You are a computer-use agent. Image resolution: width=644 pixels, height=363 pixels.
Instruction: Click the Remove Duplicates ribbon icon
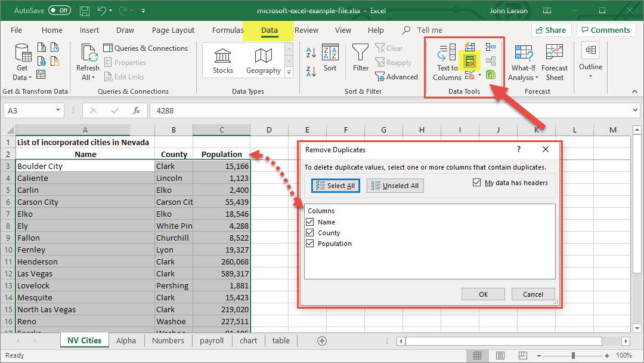pos(470,60)
